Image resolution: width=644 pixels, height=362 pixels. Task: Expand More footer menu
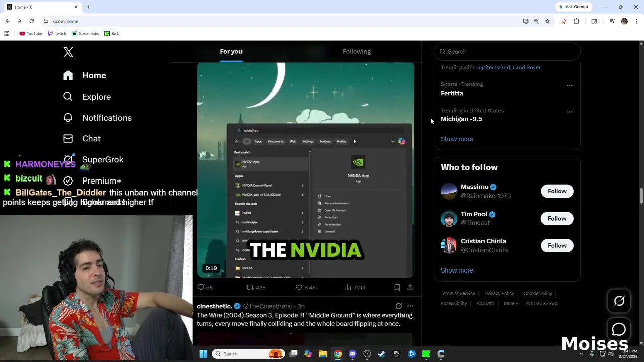click(x=511, y=303)
